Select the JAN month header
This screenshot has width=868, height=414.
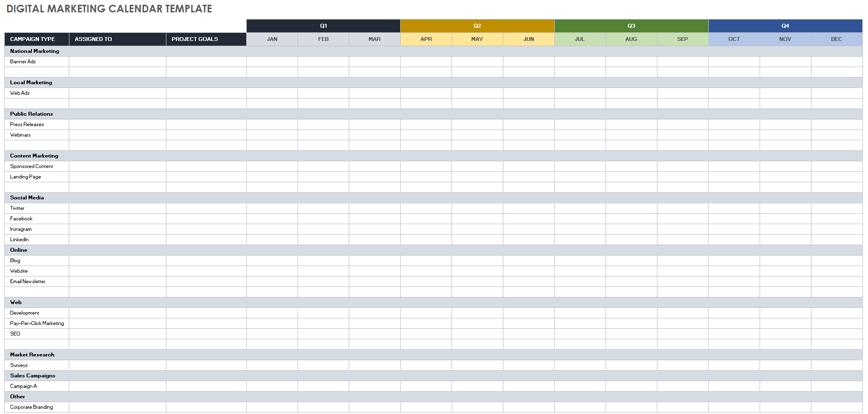(x=272, y=39)
